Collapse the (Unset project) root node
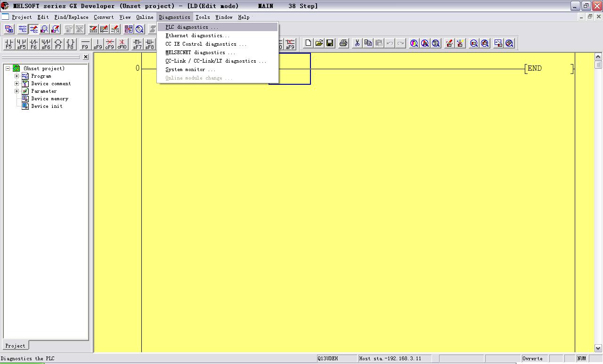 point(8,68)
